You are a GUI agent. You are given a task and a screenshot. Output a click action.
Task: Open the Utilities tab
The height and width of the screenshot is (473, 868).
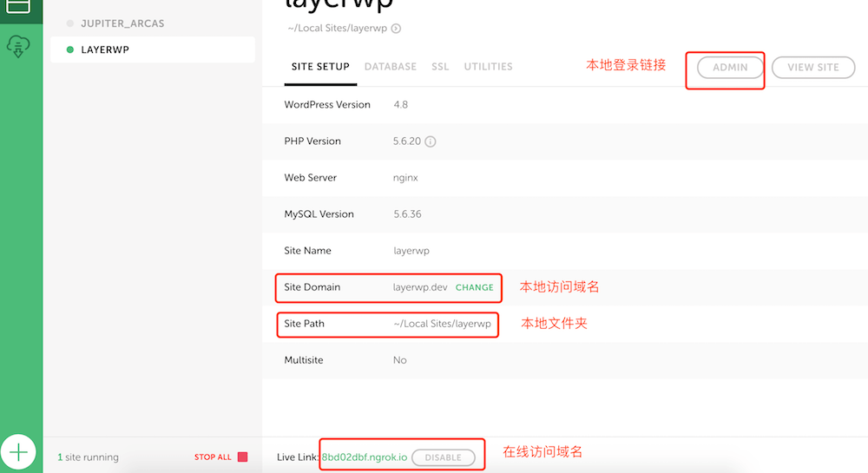[x=488, y=67]
